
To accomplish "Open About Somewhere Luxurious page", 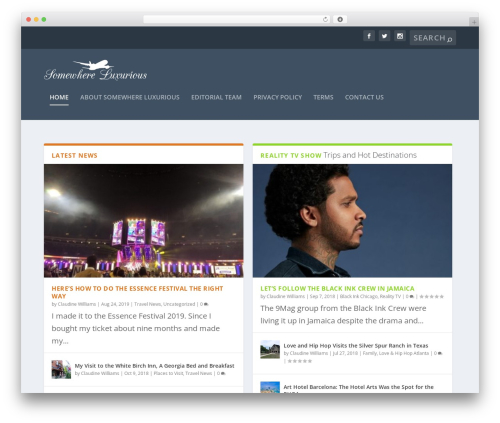I will coord(130,97).
